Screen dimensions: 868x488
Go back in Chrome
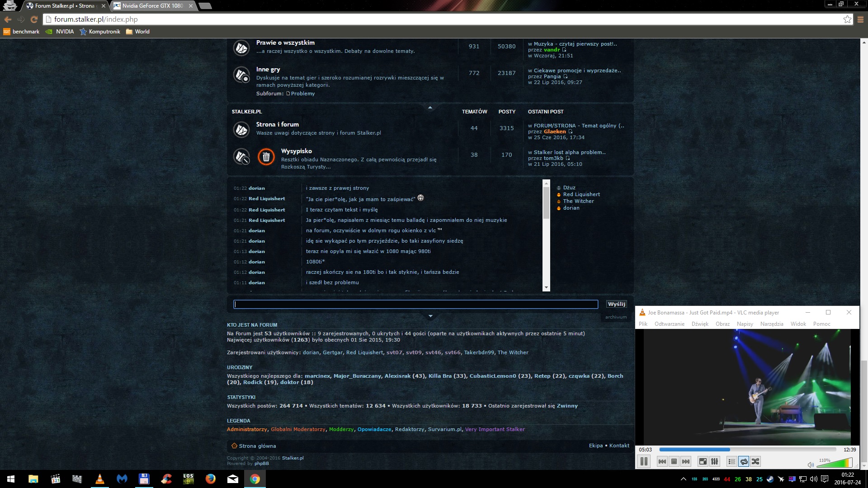[8, 19]
